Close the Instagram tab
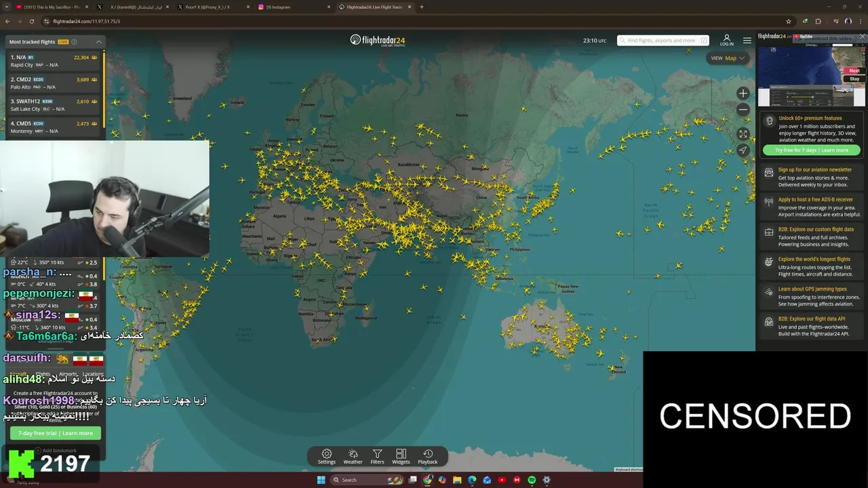 330,7
